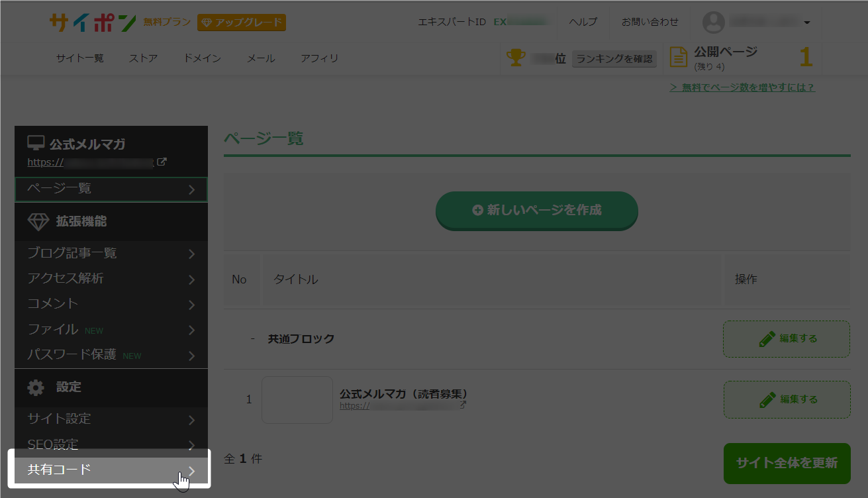Viewport: 868px width, 498px height.
Task: Open the ストア menu
Action: [x=144, y=58]
